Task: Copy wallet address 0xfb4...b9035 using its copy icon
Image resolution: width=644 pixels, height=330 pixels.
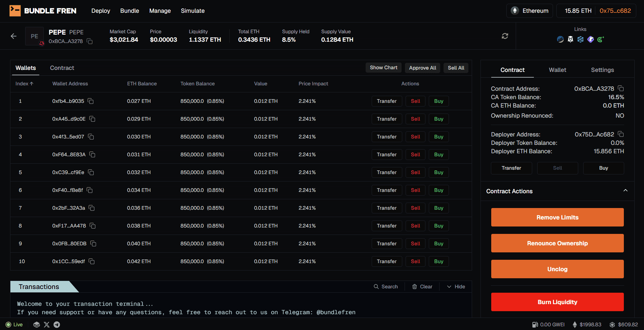Action: click(x=91, y=101)
